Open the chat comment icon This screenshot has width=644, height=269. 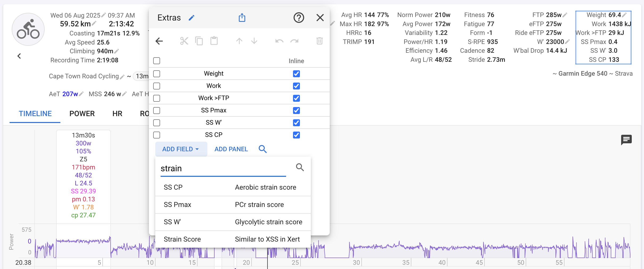[626, 140]
